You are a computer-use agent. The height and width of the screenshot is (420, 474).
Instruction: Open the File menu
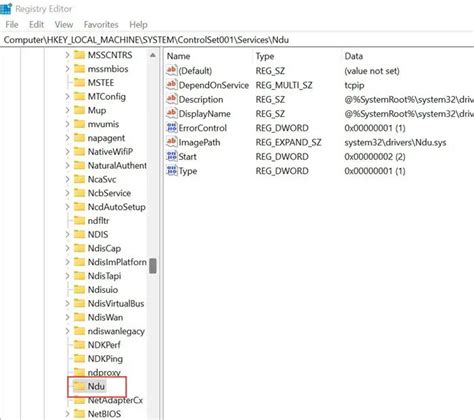(12, 25)
